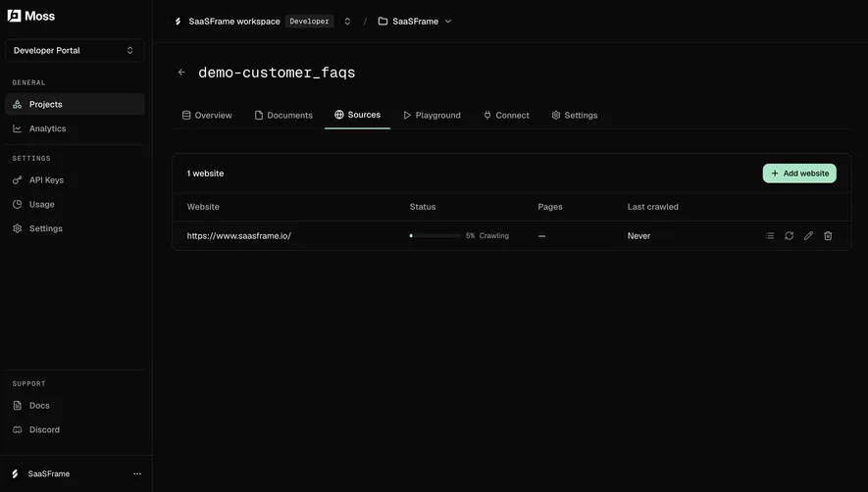
Task: Re-crawl saasframe.io with the refresh icon
Action: point(789,236)
